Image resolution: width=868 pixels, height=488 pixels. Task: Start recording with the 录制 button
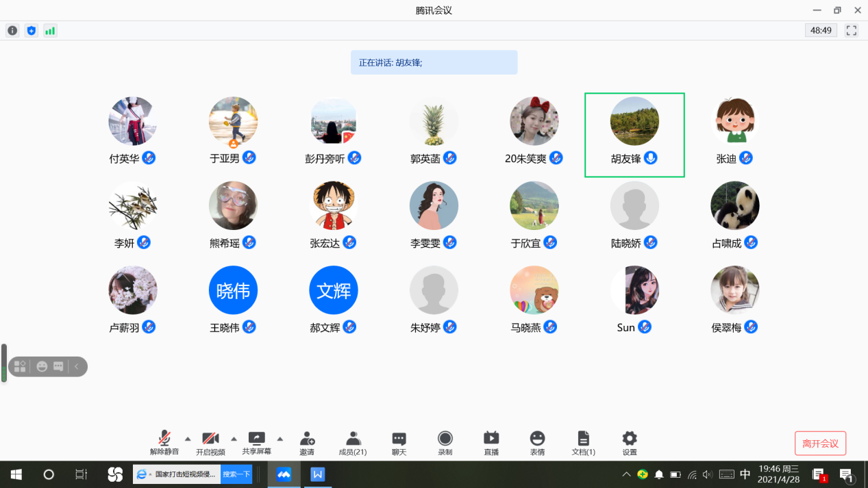click(445, 443)
